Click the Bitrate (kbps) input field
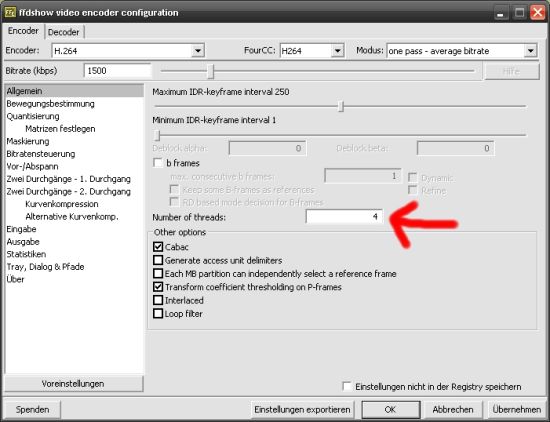Screen dimensions: 550x422 pyautogui.click(x=118, y=71)
